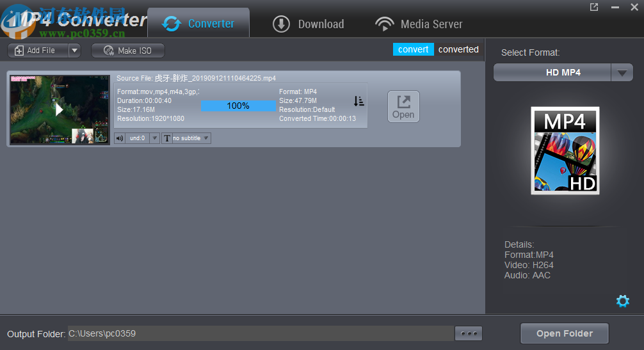644x350 pixels.
Task: Click the Size:17.16M source text
Action: click(136, 109)
